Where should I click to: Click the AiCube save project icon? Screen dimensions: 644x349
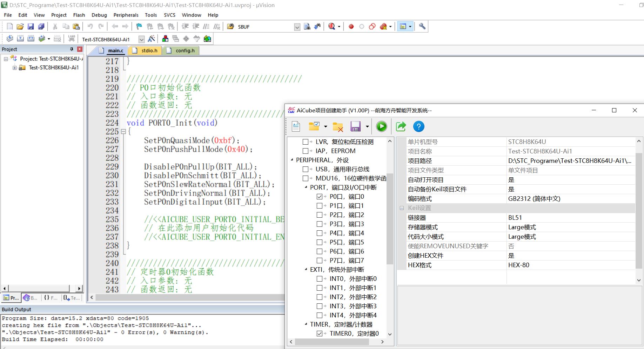click(x=355, y=126)
